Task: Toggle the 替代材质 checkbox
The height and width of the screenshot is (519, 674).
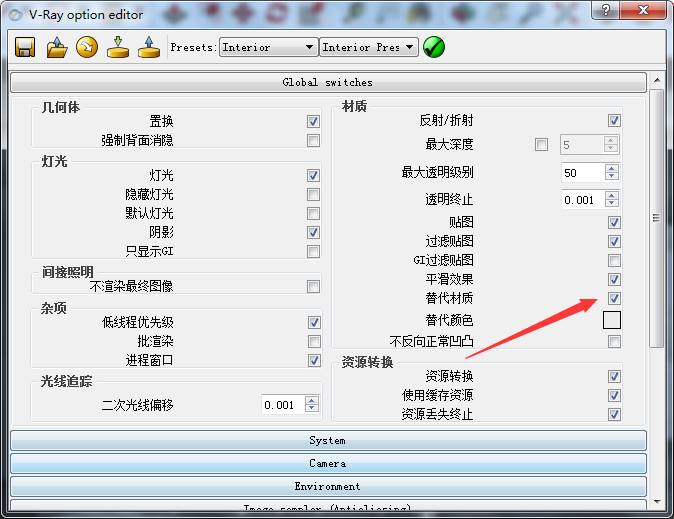Action: point(614,299)
